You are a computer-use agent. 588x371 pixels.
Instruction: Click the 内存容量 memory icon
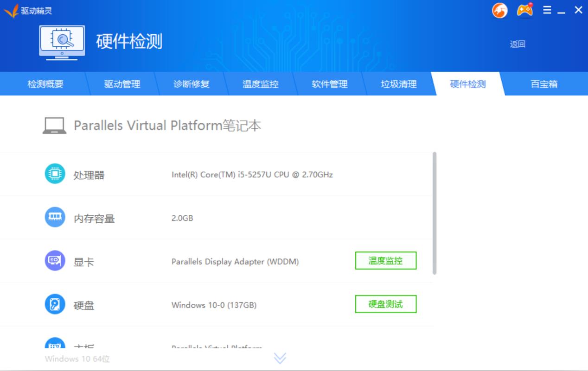coord(55,217)
